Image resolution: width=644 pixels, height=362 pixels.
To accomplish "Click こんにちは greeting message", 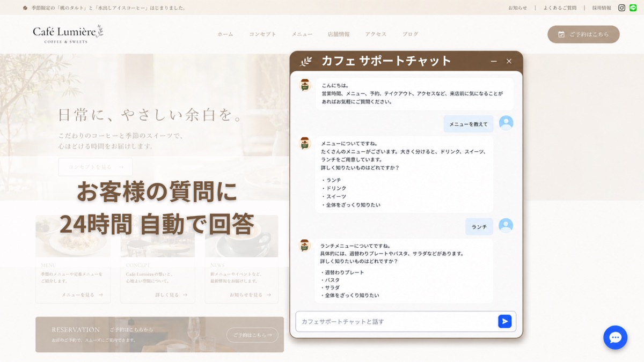I will (414, 93).
